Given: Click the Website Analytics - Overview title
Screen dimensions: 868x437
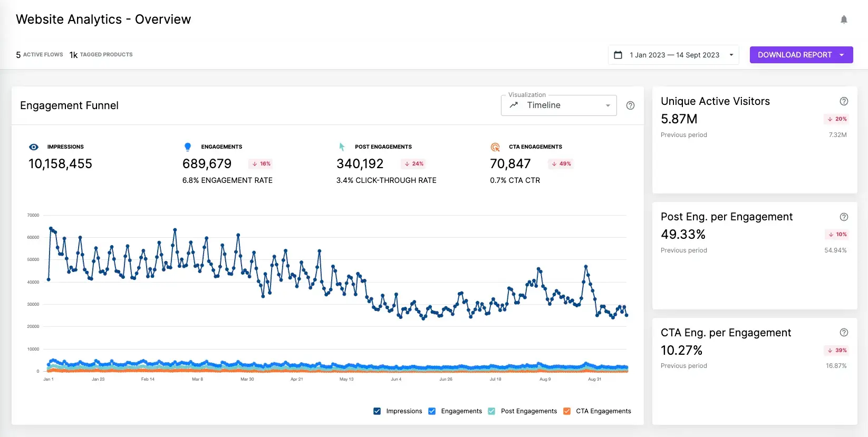Looking at the screenshot, I should tap(103, 20).
